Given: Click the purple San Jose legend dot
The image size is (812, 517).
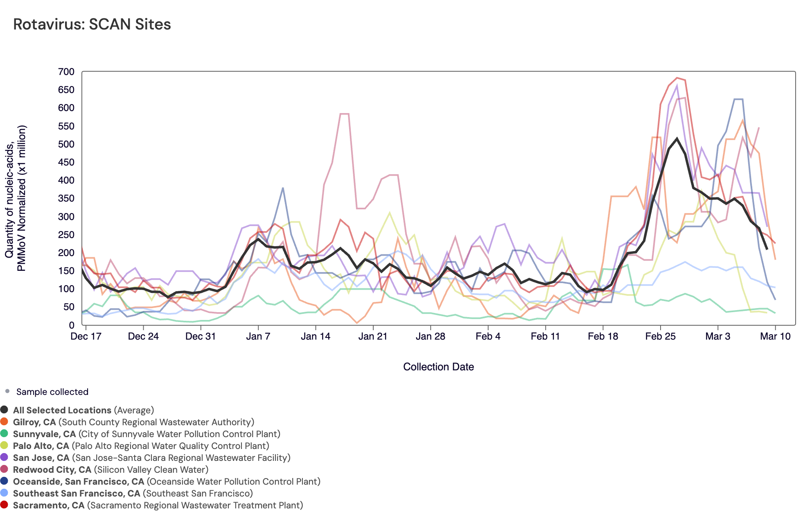Looking at the screenshot, I should click(x=5, y=457).
